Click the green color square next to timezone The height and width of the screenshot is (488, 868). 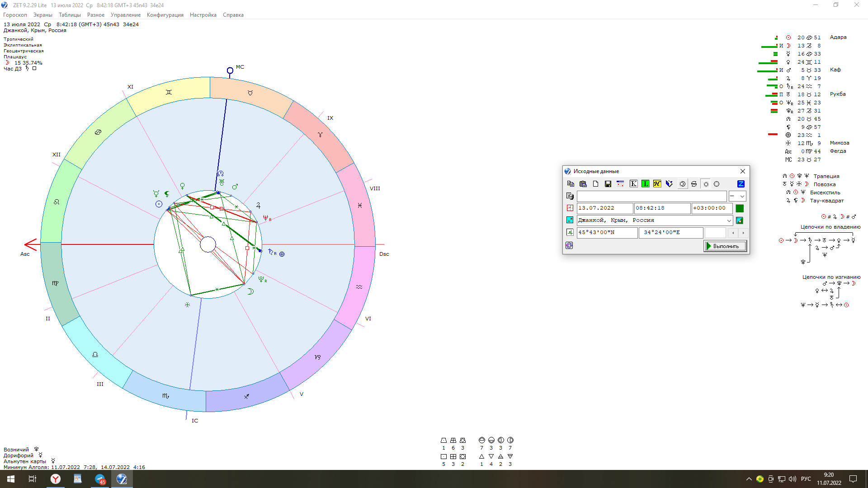coord(740,208)
